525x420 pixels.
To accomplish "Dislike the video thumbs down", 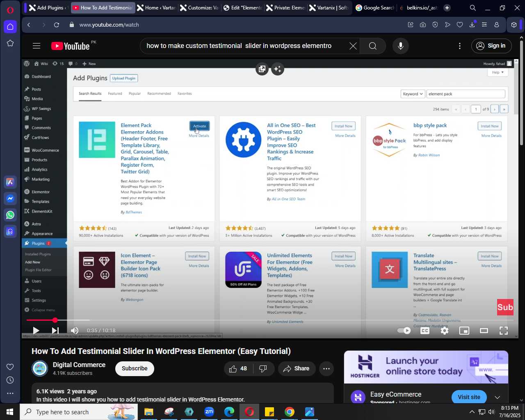I will tap(263, 369).
